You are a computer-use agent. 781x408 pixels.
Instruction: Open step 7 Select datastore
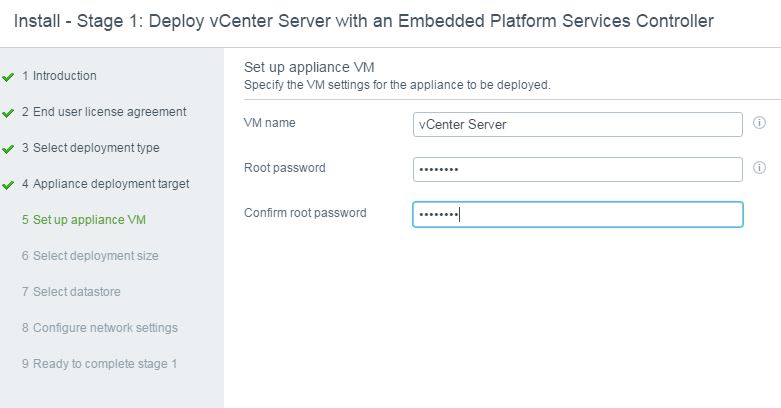[71, 291]
